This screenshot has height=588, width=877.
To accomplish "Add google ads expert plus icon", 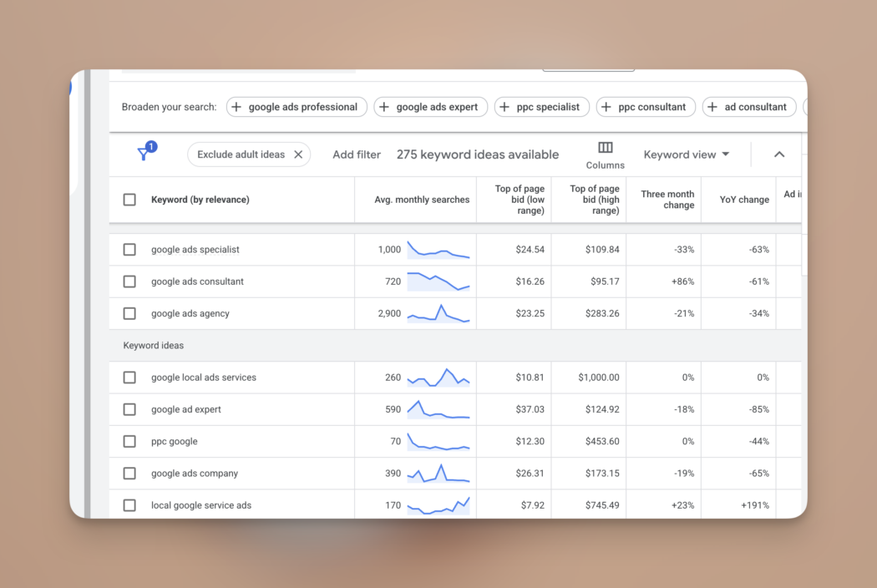I will (384, 107).
